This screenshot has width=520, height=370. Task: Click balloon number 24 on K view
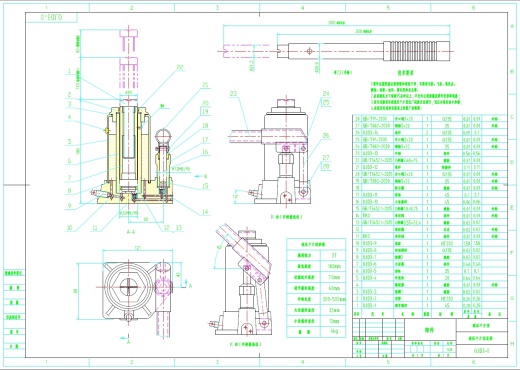[x=326, y=94]
